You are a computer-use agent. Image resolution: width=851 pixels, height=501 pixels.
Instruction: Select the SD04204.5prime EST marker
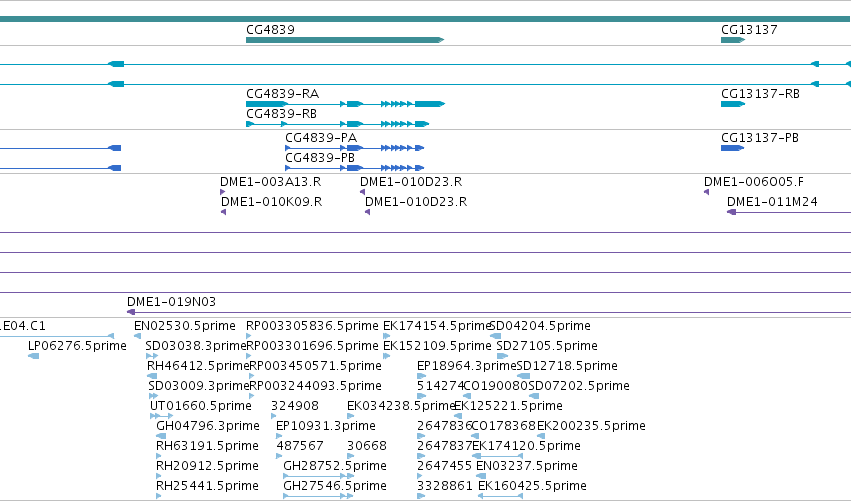click(x=495, y=336)
